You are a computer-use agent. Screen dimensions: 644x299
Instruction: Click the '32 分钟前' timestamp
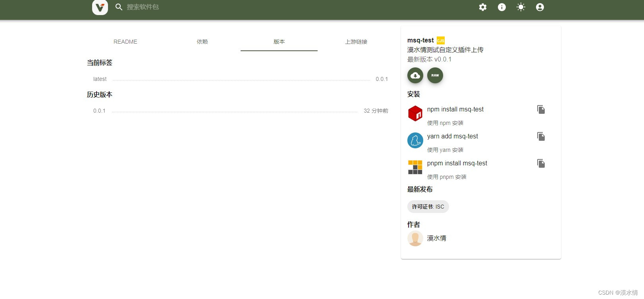[x=376, y=111]
